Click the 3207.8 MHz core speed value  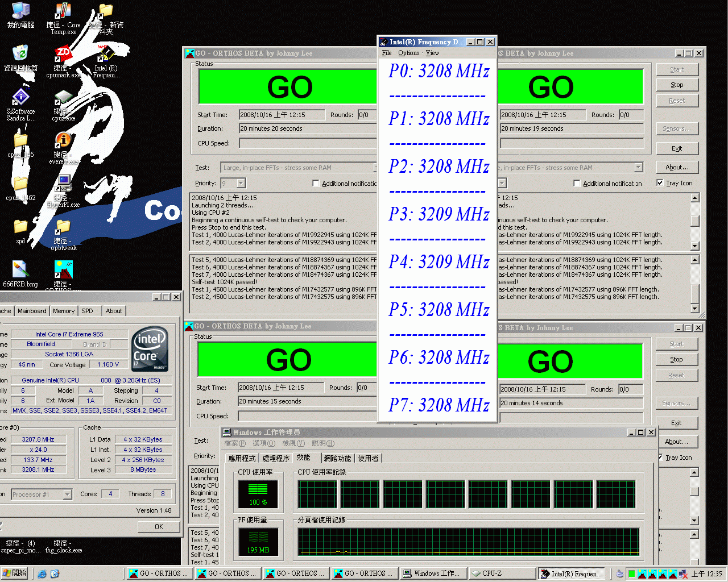coord(38,439)
